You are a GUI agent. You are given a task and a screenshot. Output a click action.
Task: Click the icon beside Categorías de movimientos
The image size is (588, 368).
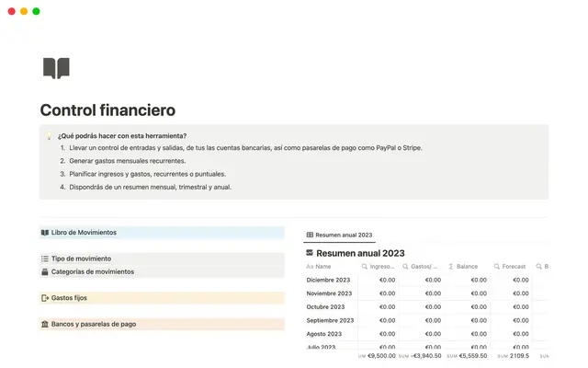[45, 271]
